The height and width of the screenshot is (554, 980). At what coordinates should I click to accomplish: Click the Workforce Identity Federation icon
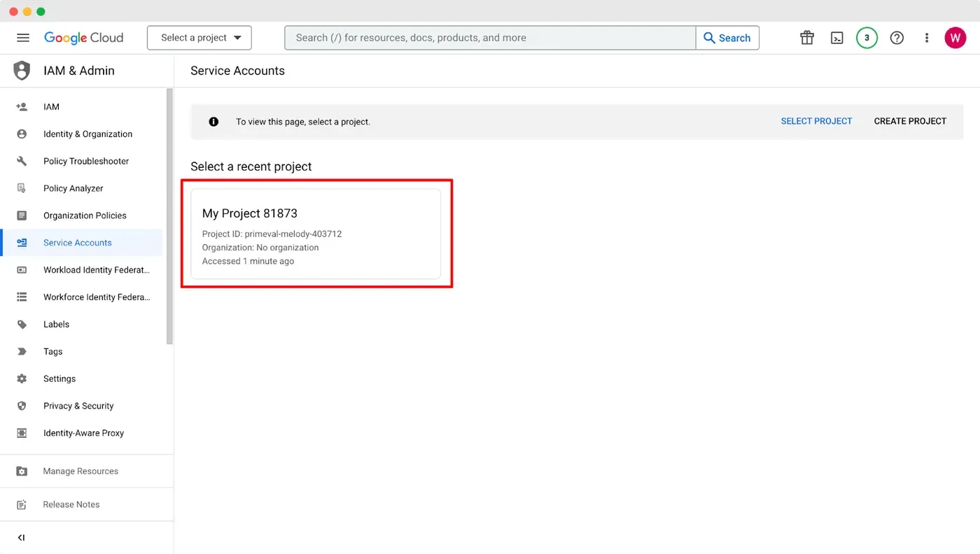[22, 297]
